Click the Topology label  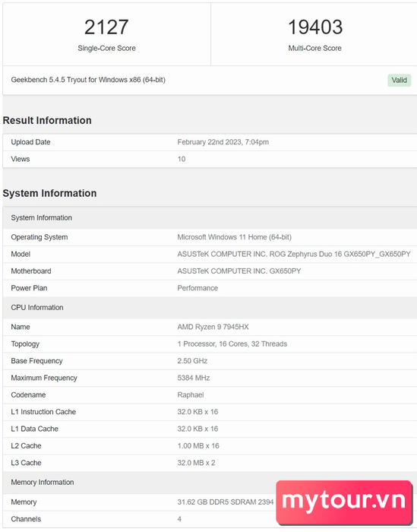coord(25,344)
